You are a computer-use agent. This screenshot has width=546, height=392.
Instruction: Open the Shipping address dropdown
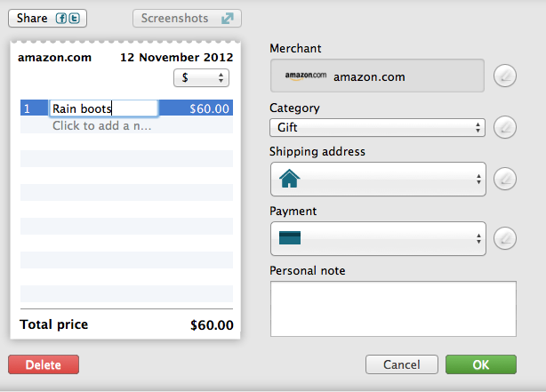click(x=378, y=179)
